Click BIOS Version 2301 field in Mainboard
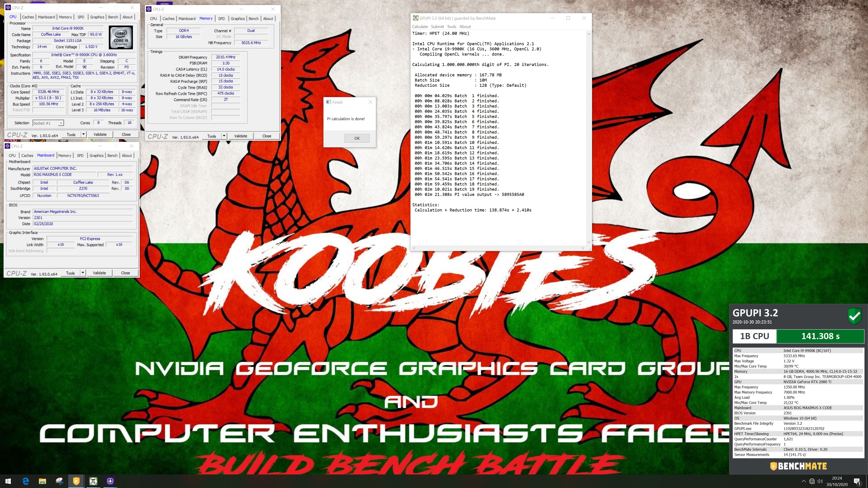Viewport: 868px width, 488px height. click(x=83, y=218)
